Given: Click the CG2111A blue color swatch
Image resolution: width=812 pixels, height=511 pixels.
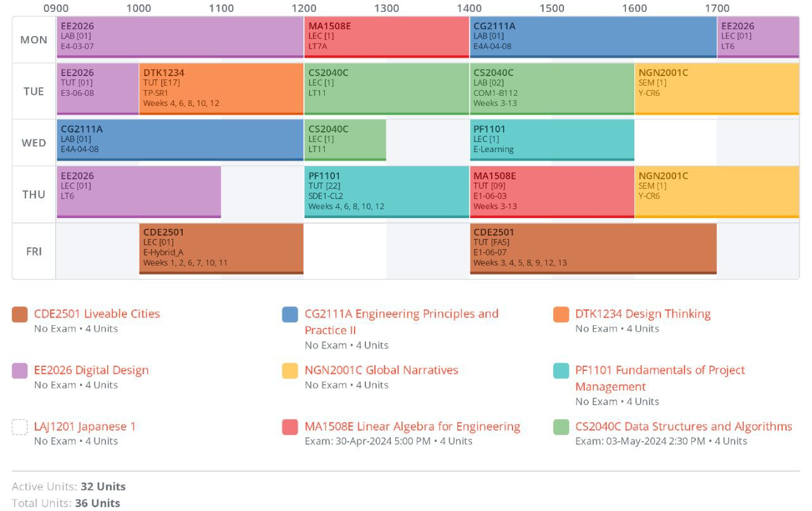Looking at the screenshot, I should (290, 314).
